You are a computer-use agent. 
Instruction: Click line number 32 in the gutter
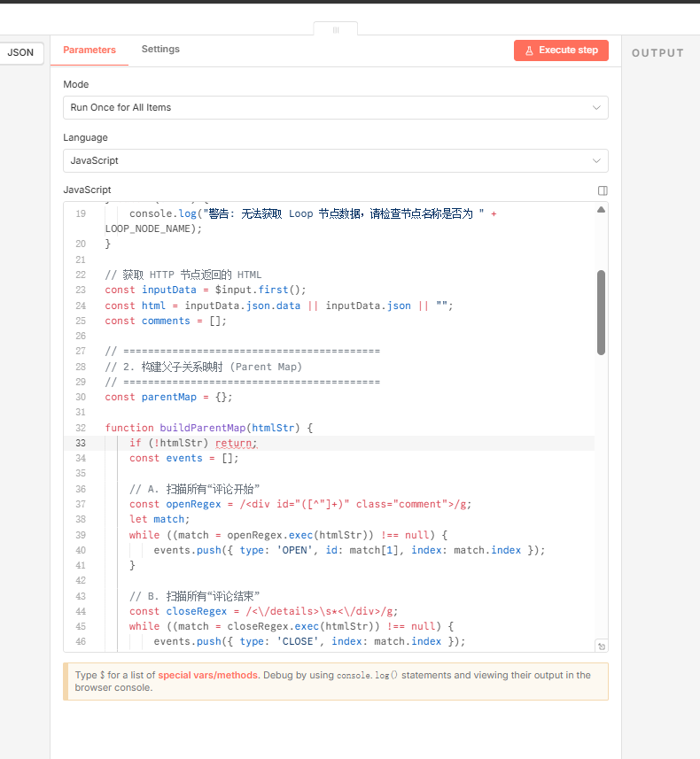[x=82, y=428]
